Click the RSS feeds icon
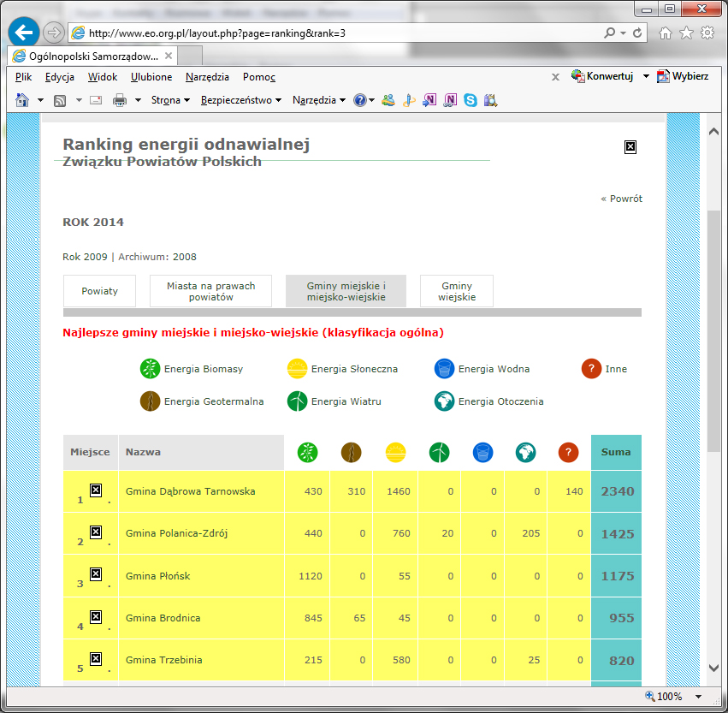Viewport: 728px width, 713px height. [61, 100]
